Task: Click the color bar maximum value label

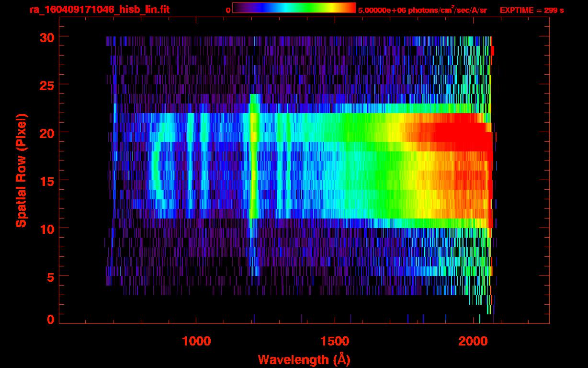Action: point(422,10)
